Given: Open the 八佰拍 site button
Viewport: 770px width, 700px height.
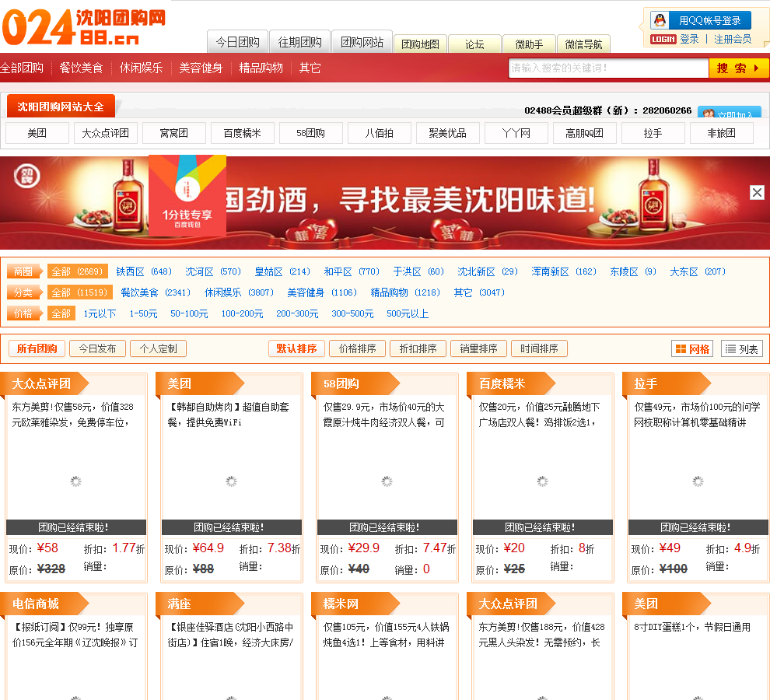Looking at the screenshot, I should coord(379,133).
